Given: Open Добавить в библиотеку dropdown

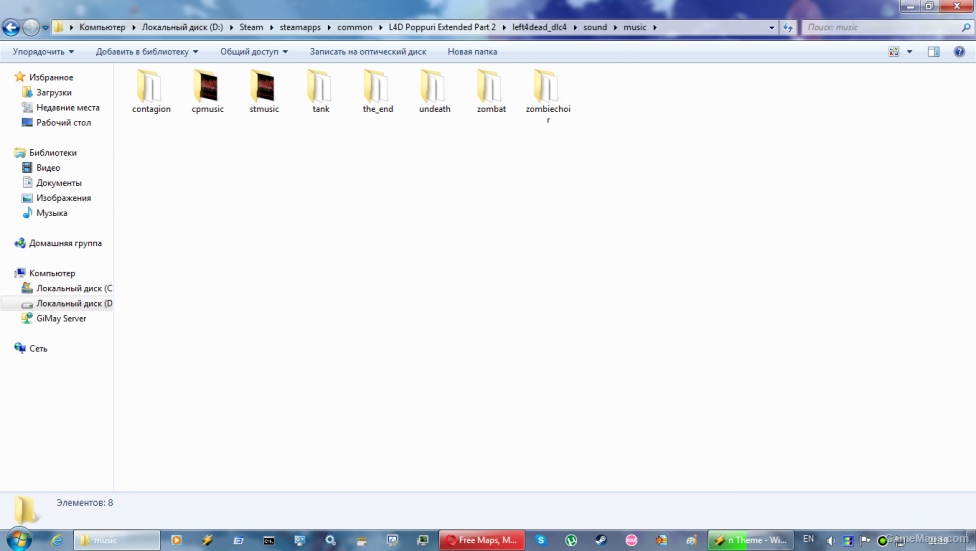Looking at the screenshot, I should tap(147, 52).
